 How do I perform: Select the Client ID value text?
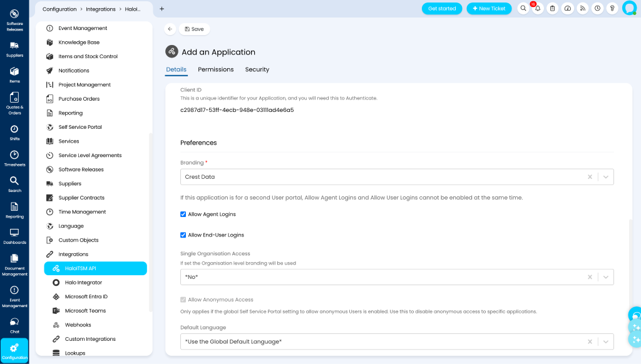[x=237, y=110]
